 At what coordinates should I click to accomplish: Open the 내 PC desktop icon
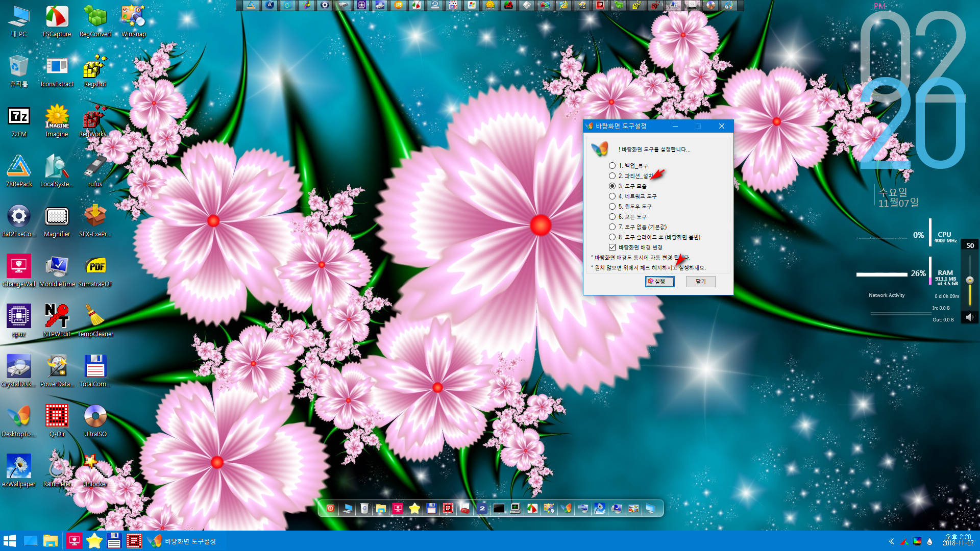19,21
